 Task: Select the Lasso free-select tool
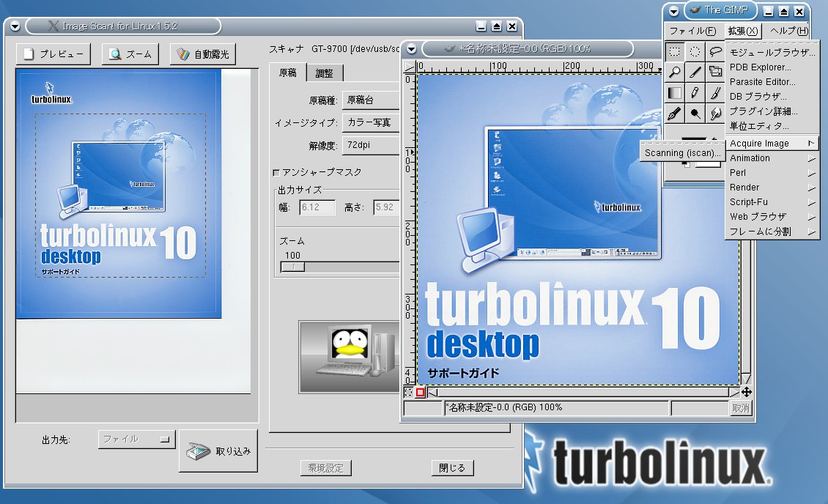(715, 52)
